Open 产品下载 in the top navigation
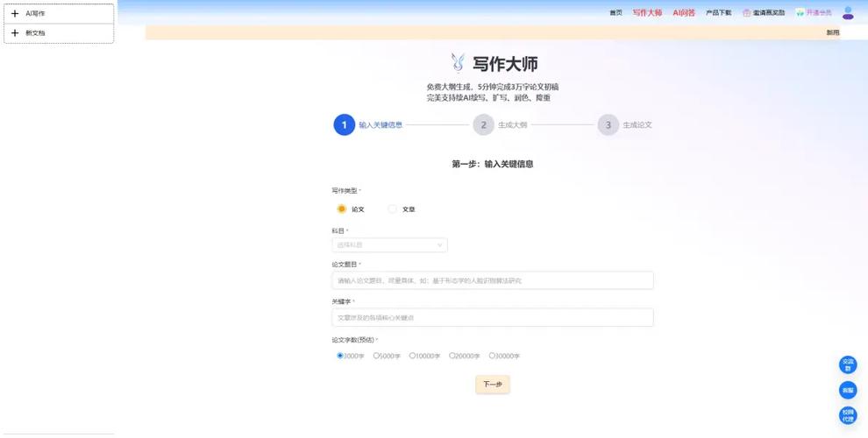Image resolution: width=868 pixels, height=438 pixels. [x=719, y=13]
